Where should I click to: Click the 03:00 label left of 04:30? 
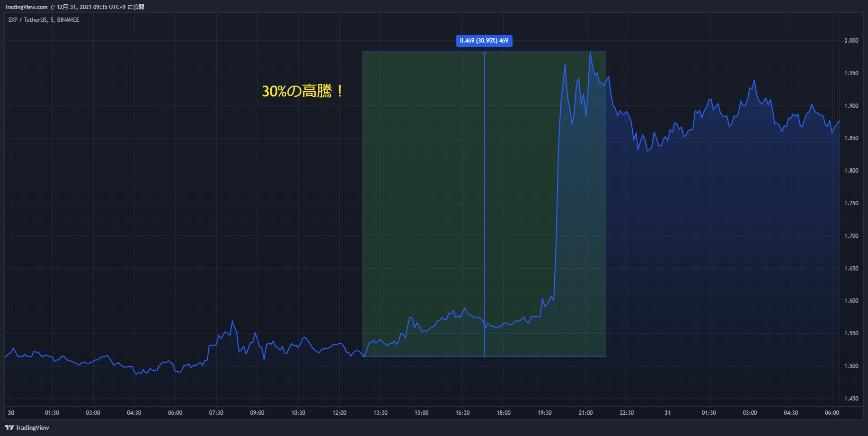pos(93,413)
